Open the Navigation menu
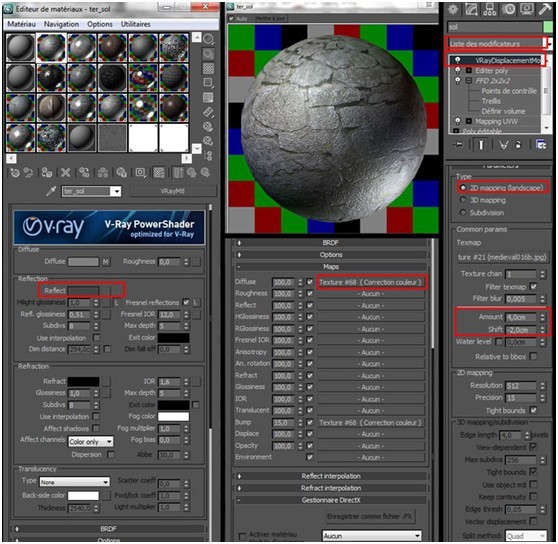558x544 pixels. 61,24
